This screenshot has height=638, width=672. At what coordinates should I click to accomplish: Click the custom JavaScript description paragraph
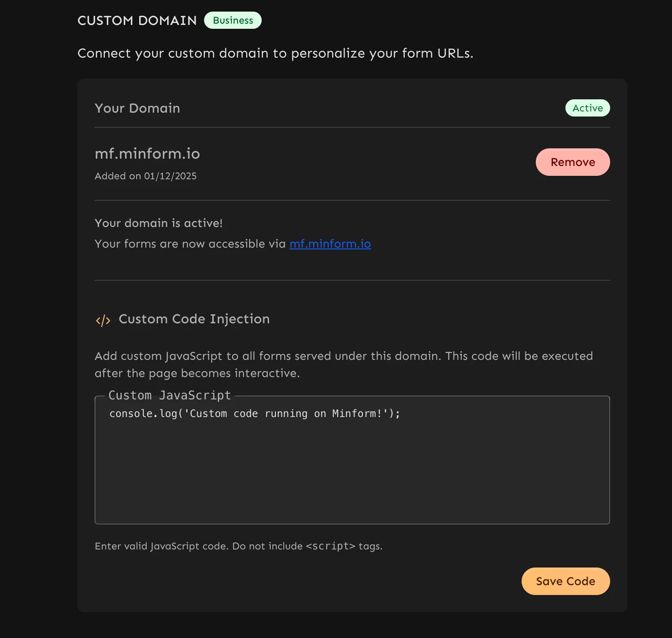(x=343, y=364)
